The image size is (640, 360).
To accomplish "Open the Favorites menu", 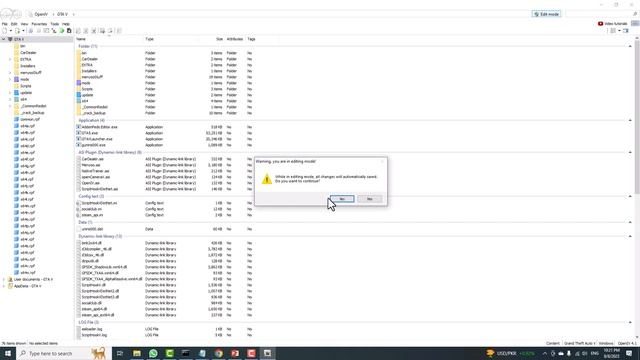I will point(39,24).
